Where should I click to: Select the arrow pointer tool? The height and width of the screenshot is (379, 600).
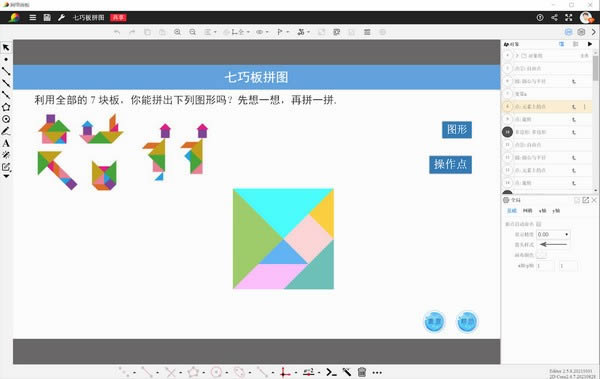coord(6,47)
